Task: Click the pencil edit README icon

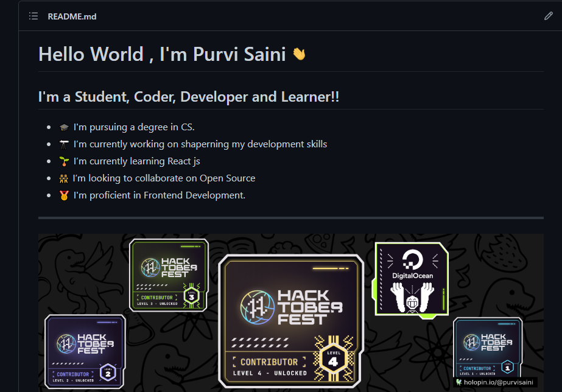Action: tap(548, 16)
